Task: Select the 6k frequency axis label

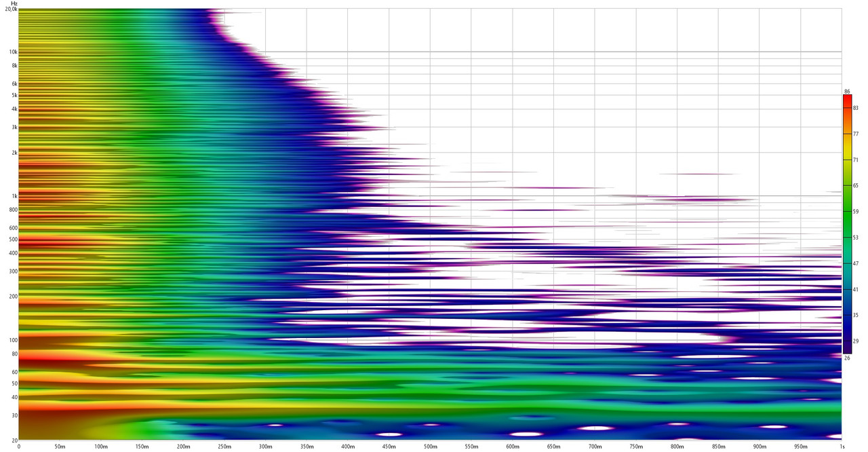Action: [x=14, y=83]
